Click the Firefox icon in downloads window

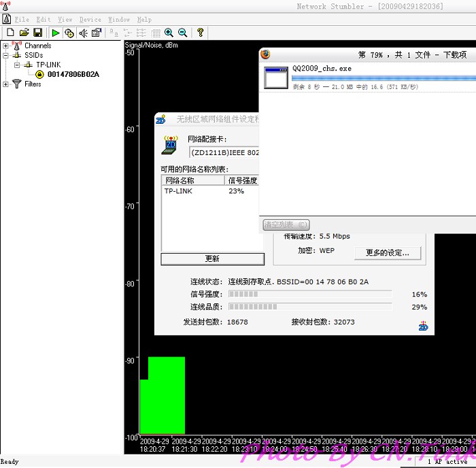point(266,54)
